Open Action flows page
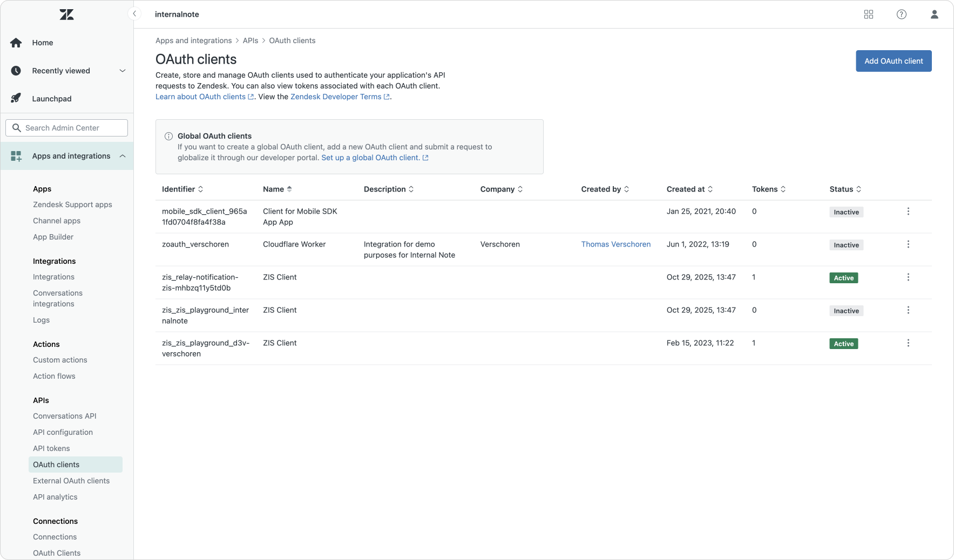This screenshot has height=560, width=954. (54, 376)
